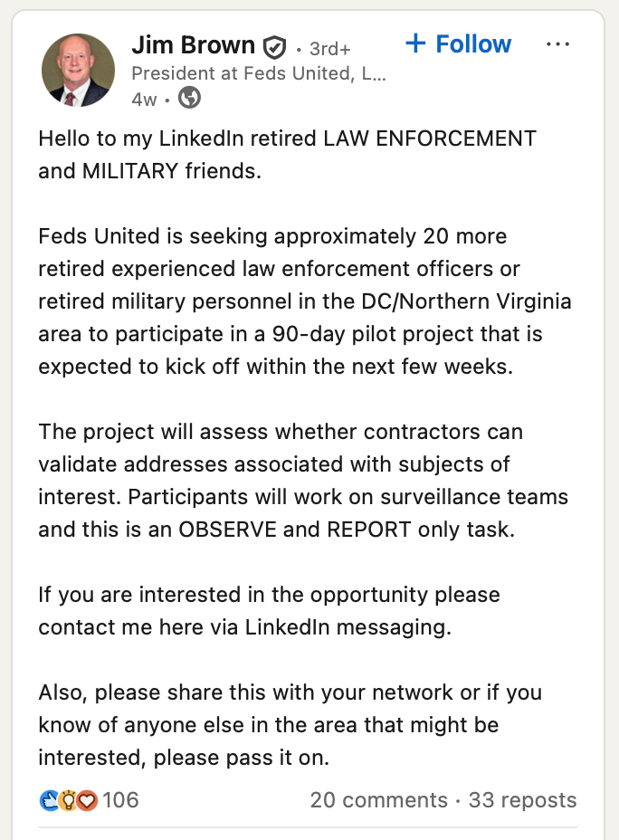Click the 'Feds United is seeking' paragraph
Image resolution: width=619 pixels, height=840 pixels.
point(304,301)
